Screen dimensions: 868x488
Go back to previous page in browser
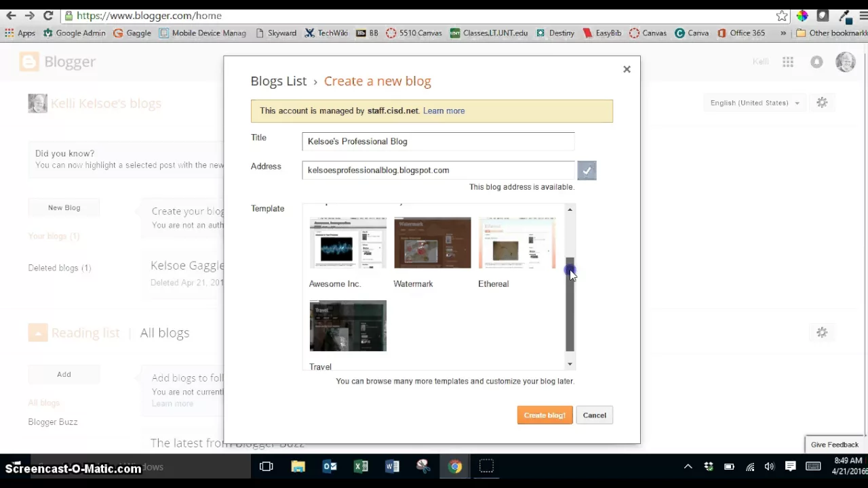11,15
